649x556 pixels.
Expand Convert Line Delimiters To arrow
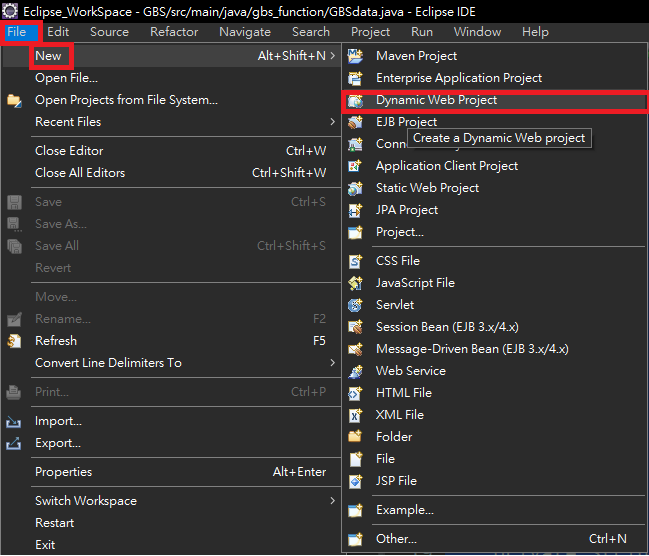(333, 363)
